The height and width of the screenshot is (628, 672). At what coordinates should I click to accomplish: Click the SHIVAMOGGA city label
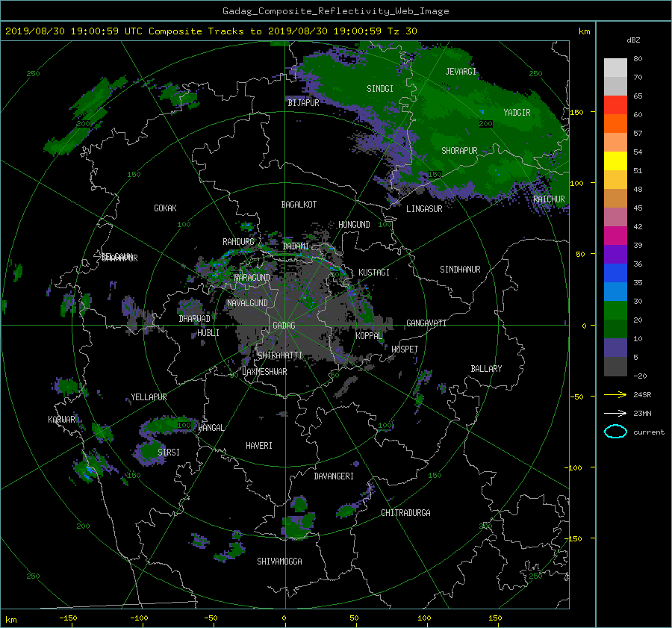pyautogui.click(x=279, y=562)
